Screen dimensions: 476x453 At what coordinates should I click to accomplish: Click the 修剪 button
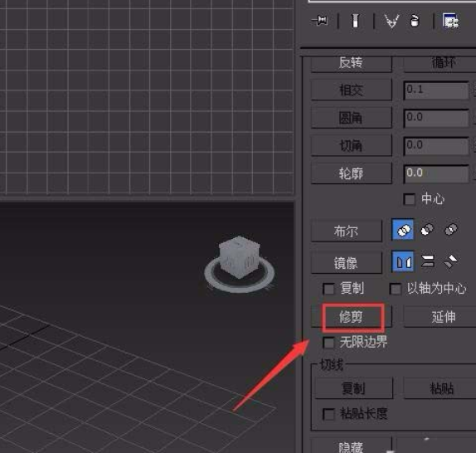(352, 317)
